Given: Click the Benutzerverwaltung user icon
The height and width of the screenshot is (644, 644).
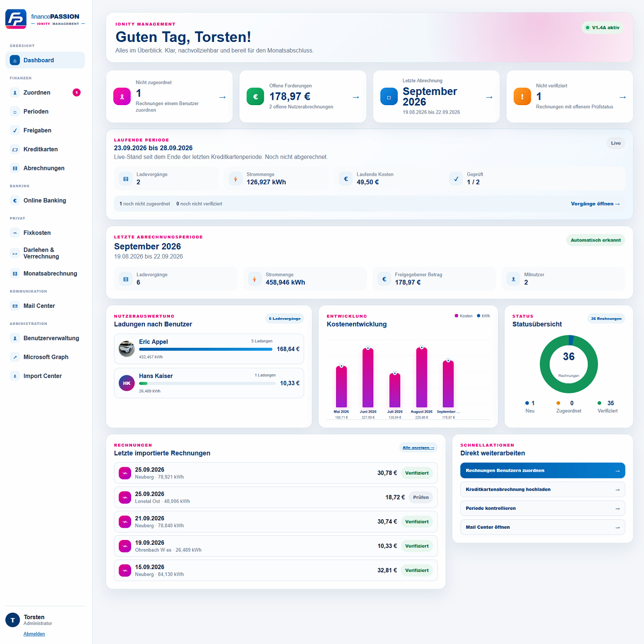Looking at the screenshot, I should [x=15, y=339].
